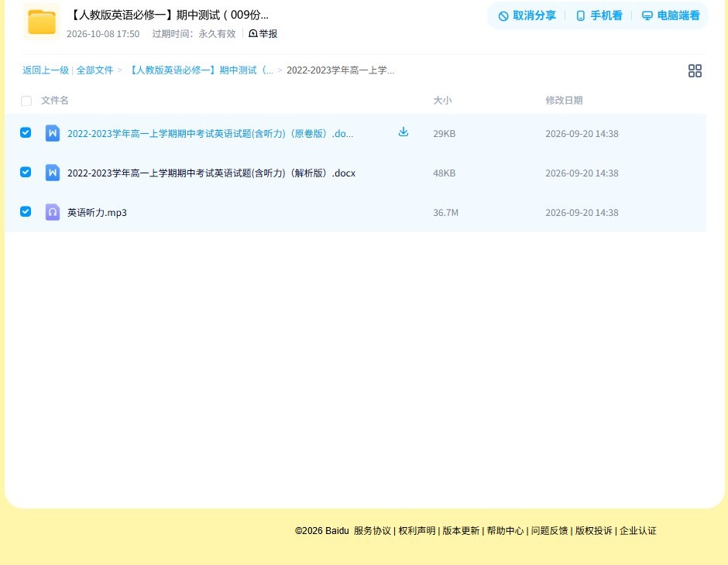
Task: Click the yellow shared folder icon
Action: (x=41, y=22)
